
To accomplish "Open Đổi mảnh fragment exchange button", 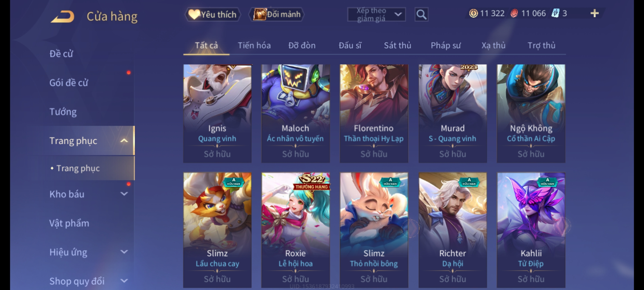I will point(277,14).
